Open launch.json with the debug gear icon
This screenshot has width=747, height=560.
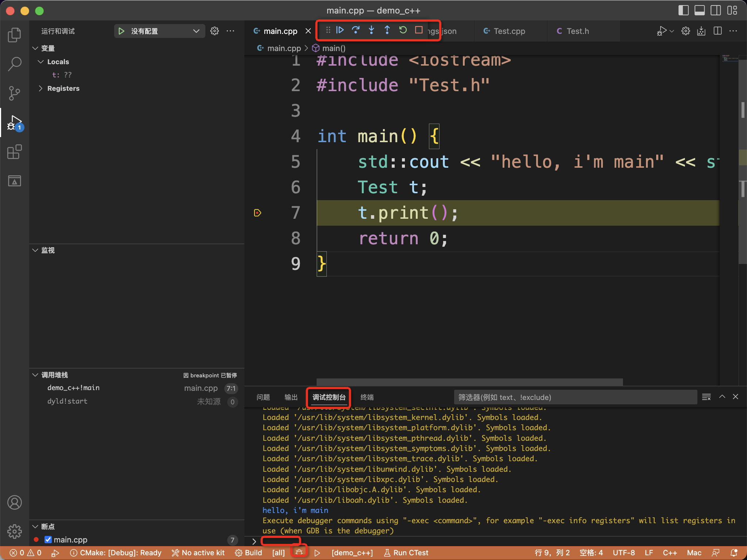point(214,31)
